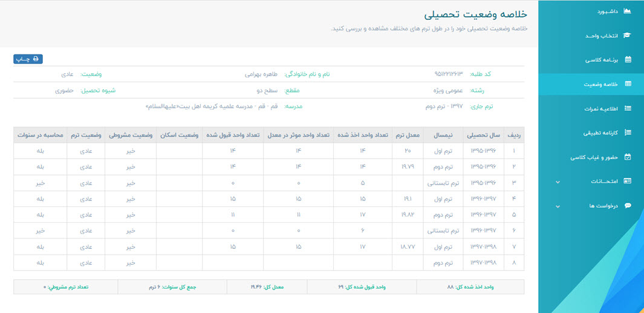Expand the درخواست ها submenu chevron
The image size is (644, 313).
[558, 206]
